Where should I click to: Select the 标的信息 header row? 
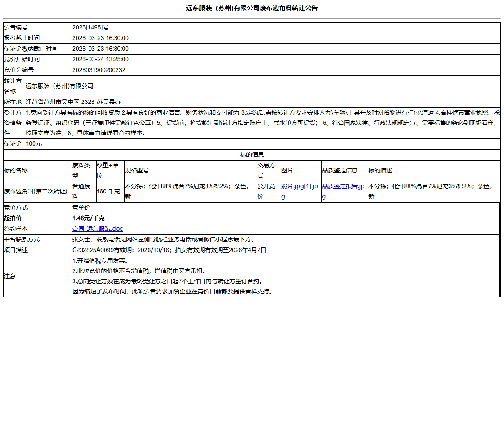(x=252, y=155)
